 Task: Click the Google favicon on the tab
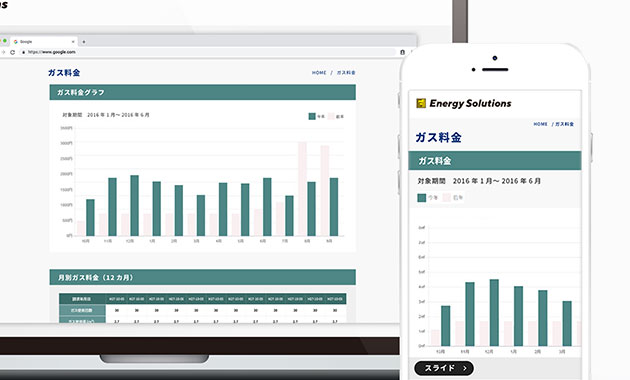point(16,42)
